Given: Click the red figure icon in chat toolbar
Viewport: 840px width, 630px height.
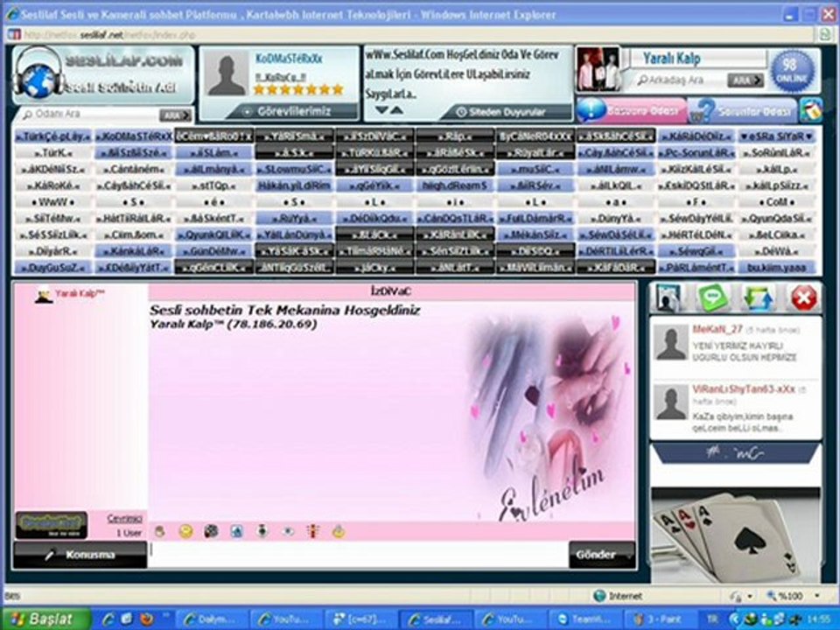Looking at the screenshot, I should (x=313, y=531).
